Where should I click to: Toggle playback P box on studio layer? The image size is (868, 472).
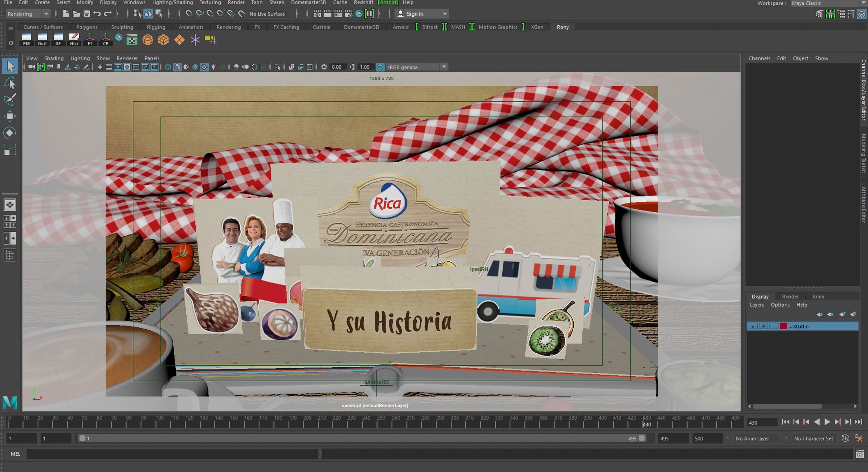763,326
